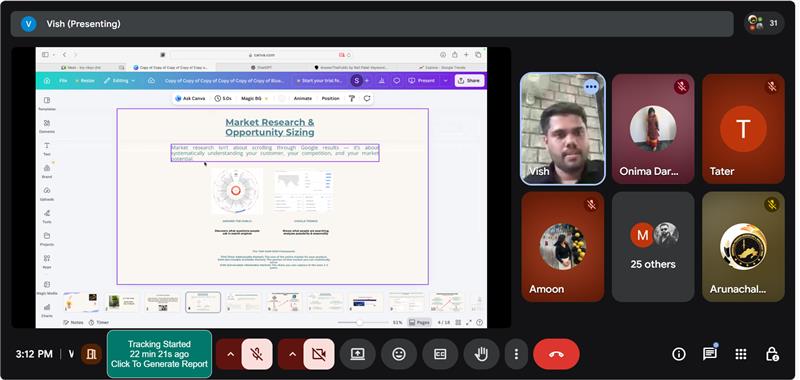Viewport: 800px width, 380px height.
Task: Open Position panel in Canva toolbar
Action: coord(330,98)
